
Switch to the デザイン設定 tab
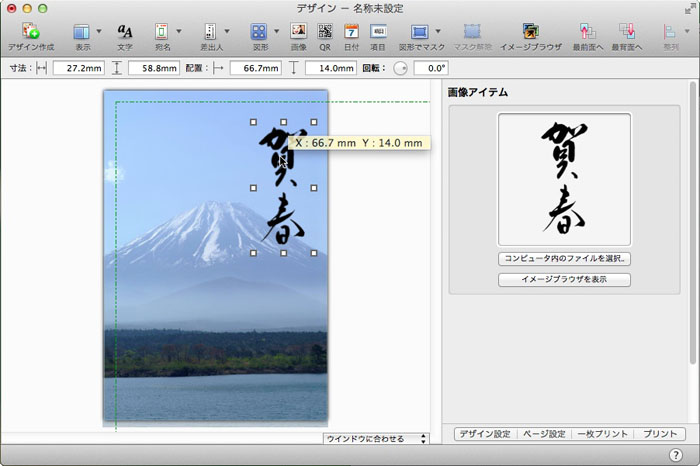click(x=485, y=434)
